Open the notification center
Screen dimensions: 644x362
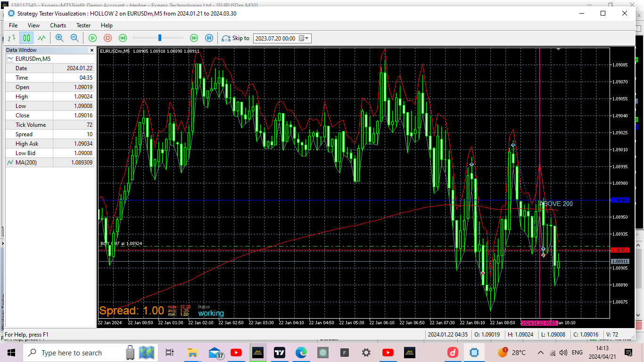tap(628, 353)
